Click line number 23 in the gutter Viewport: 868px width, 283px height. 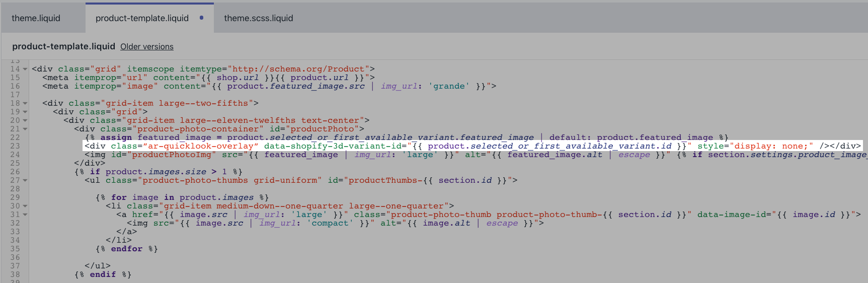click(15, 146)
